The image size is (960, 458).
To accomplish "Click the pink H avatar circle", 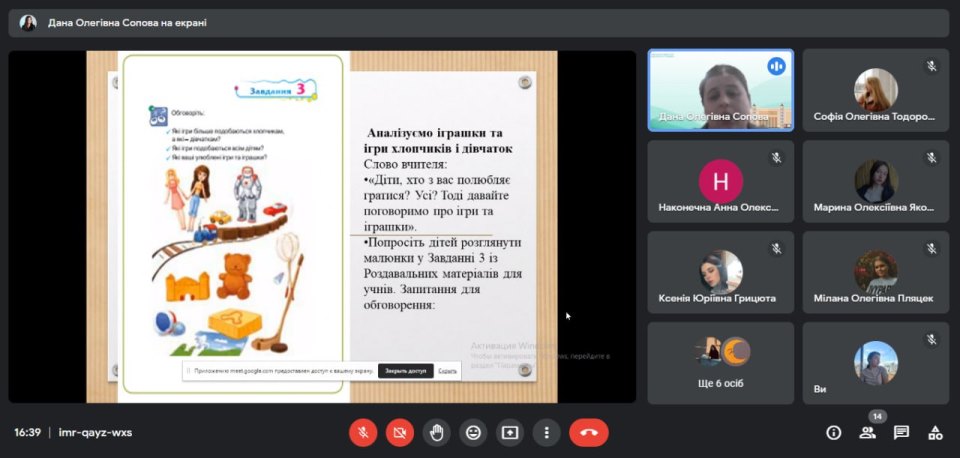I will pyautogui.click(x=721, y=181).
